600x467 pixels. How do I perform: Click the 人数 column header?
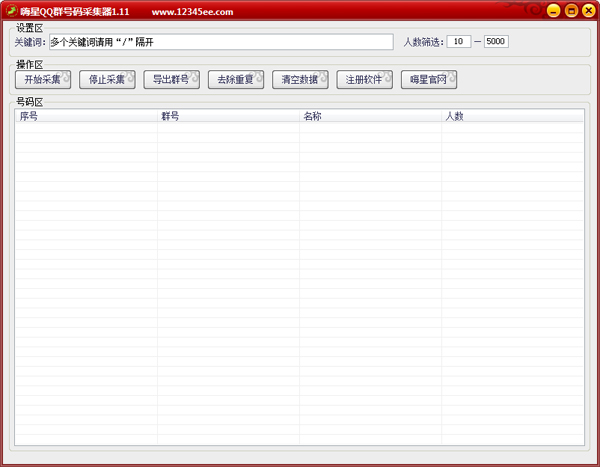512,116
